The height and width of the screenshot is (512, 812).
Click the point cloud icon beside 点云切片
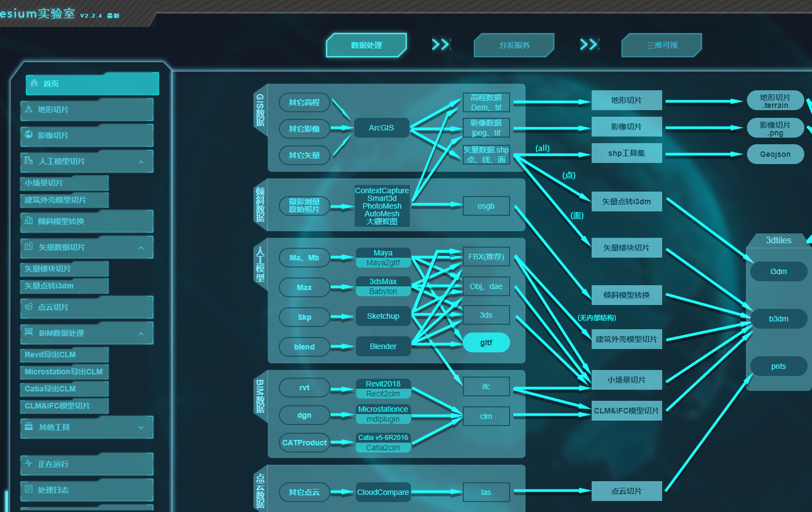click(29, 307)
